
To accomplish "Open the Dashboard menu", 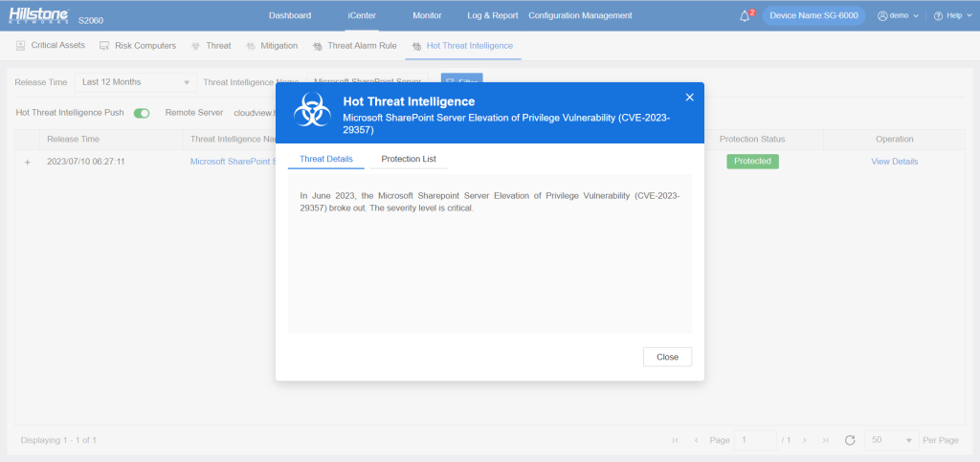I will pyautogui.click(x=290, y=15).
